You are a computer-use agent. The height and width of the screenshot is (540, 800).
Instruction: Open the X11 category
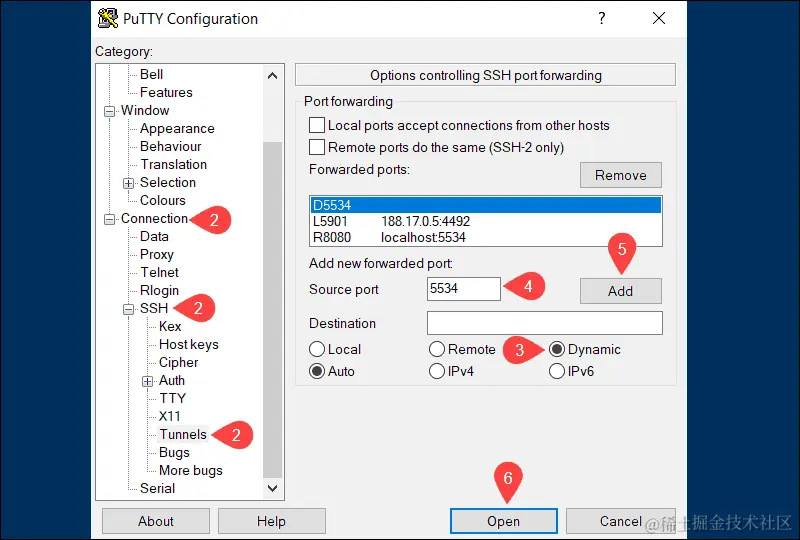click(x=169, y=416)
